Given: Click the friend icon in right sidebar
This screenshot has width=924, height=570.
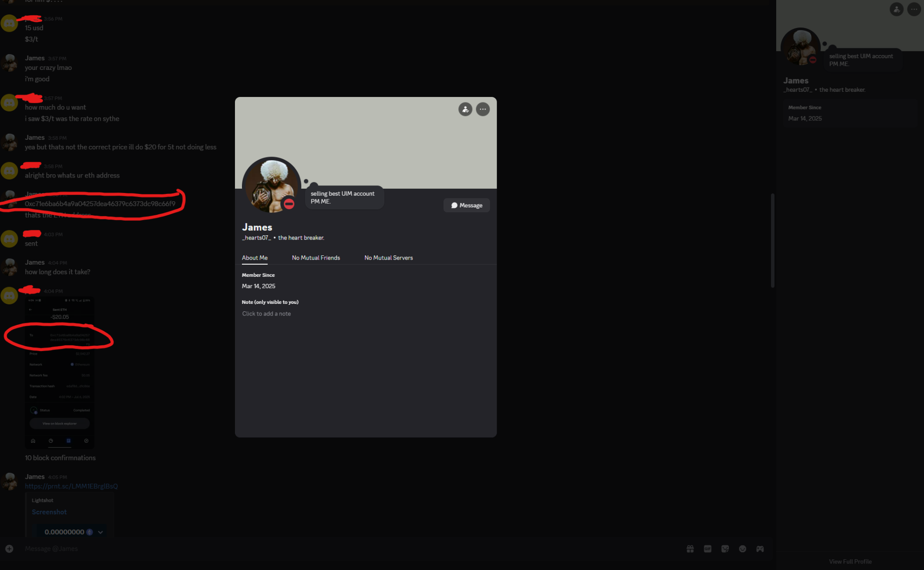Looking at the screenshot, I should point(896,9).
